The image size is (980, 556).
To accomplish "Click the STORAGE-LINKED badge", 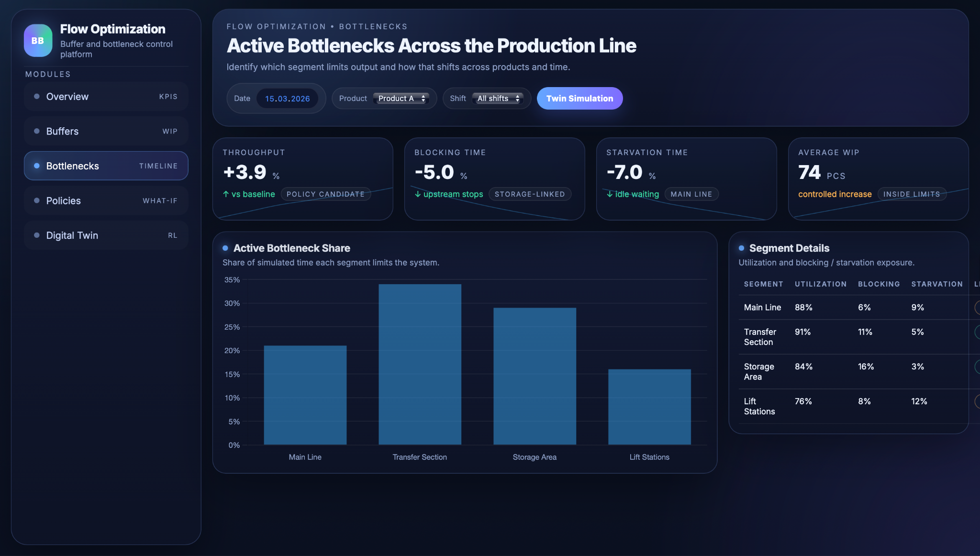I will pyautogui.click(x=530, y=194).
